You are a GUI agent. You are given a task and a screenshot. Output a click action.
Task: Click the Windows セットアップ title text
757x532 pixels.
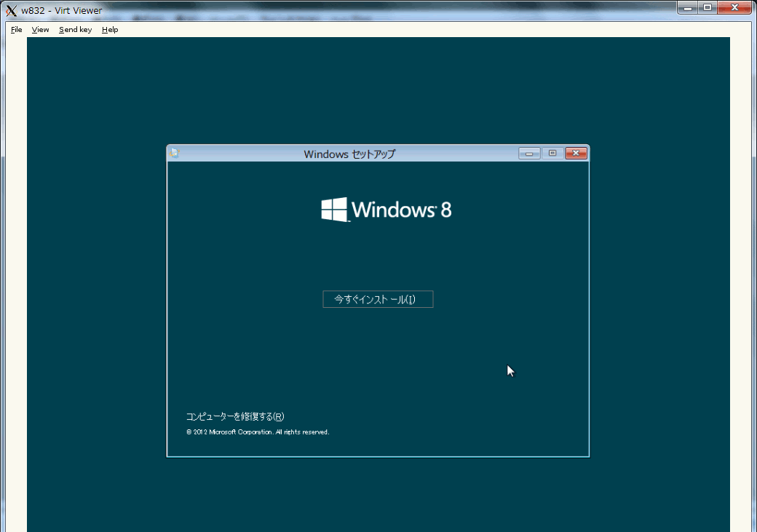[349, 154]
